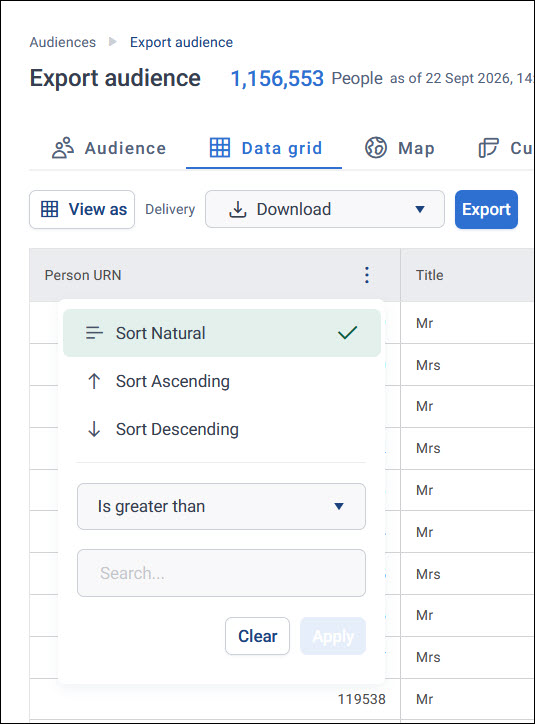Select Sort Ascending option
Viewport: 535px width, 724px height.
[x=222, y=381]
